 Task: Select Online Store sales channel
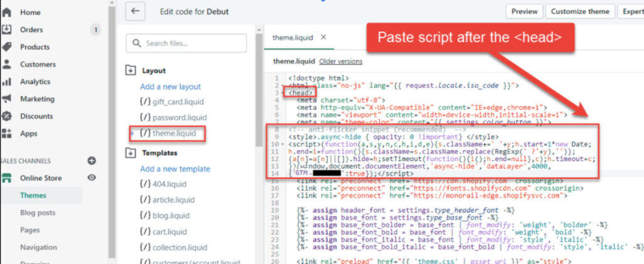pyautogui.click(x=41, y=178)
